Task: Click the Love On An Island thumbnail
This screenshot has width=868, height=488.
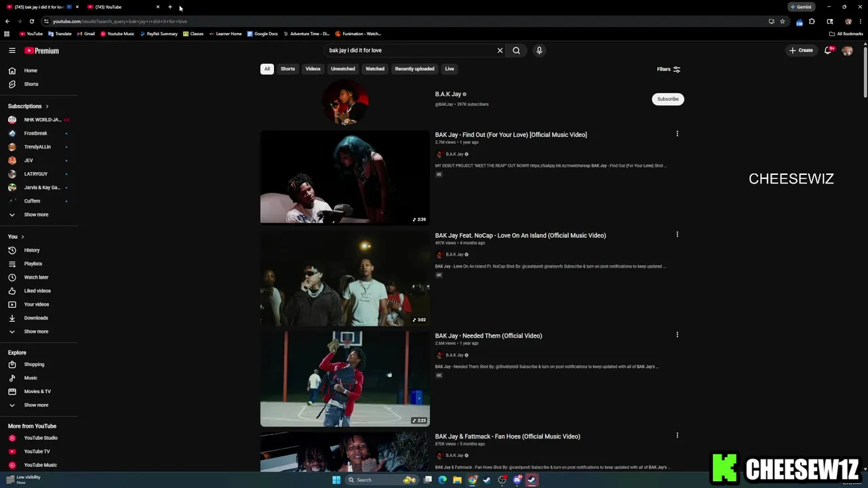Action: [344, 279]
